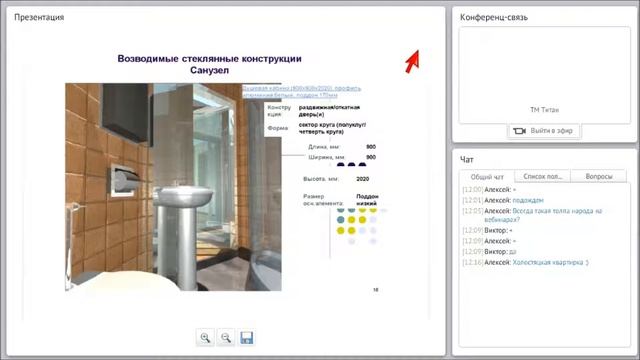Zoom in on the presentation slide

coord(205,338)
